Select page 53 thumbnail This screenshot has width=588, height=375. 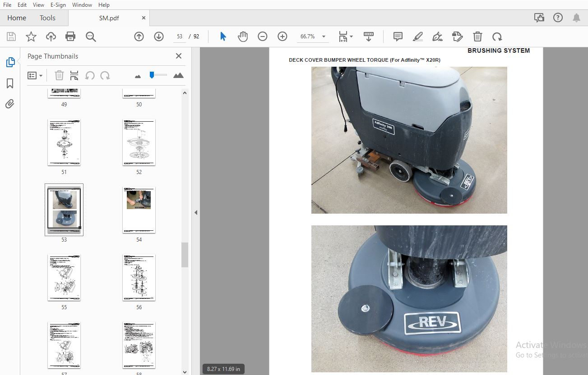pyautogui.click(x=64, y=210)
